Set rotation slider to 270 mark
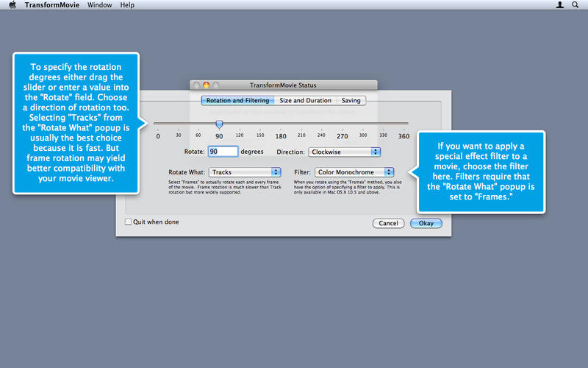This screenshot has width=588, height=368. click(x=342, y=123)
